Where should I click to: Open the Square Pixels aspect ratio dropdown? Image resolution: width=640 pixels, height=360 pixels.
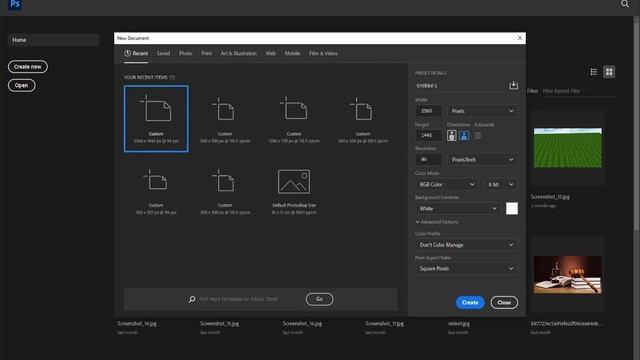pyautogui.click(x=466, y=269)
